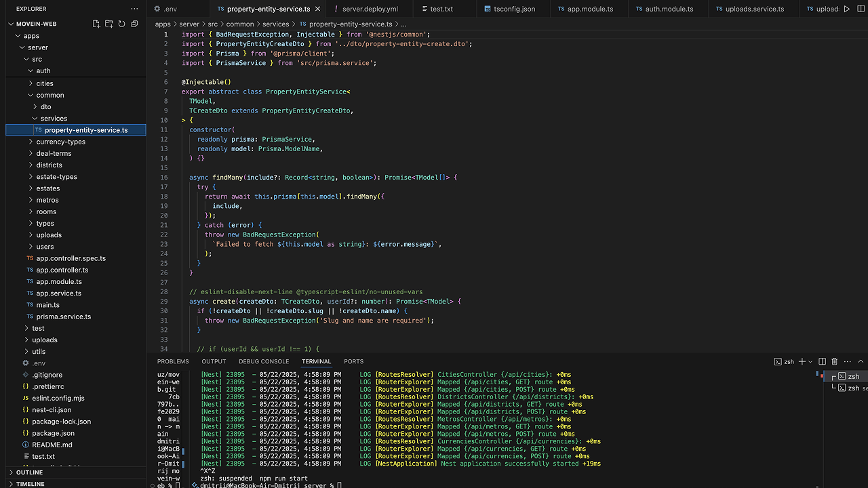
Task: Open the app.module.ts editor tab
Action: pyautogui.click(x=590, y=9)
